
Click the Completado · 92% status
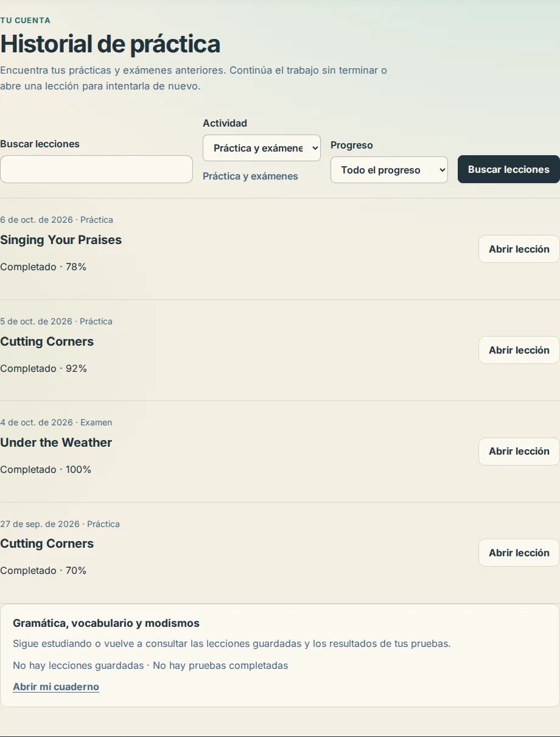tap(44, 368)
